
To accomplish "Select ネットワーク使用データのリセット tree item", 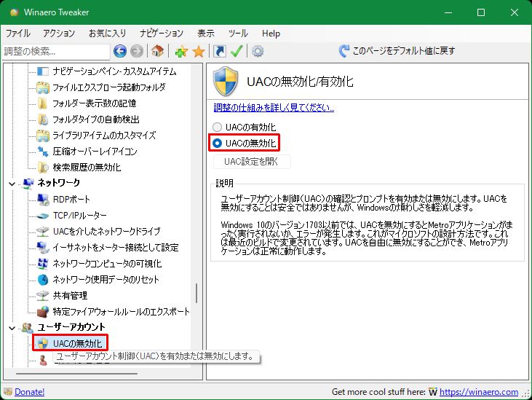I will click(106, 280).
